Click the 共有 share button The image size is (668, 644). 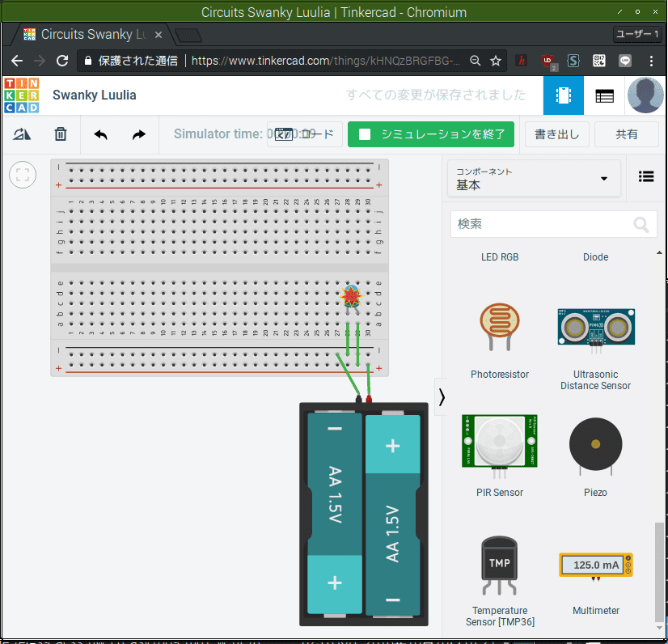(x=626, y=134)
